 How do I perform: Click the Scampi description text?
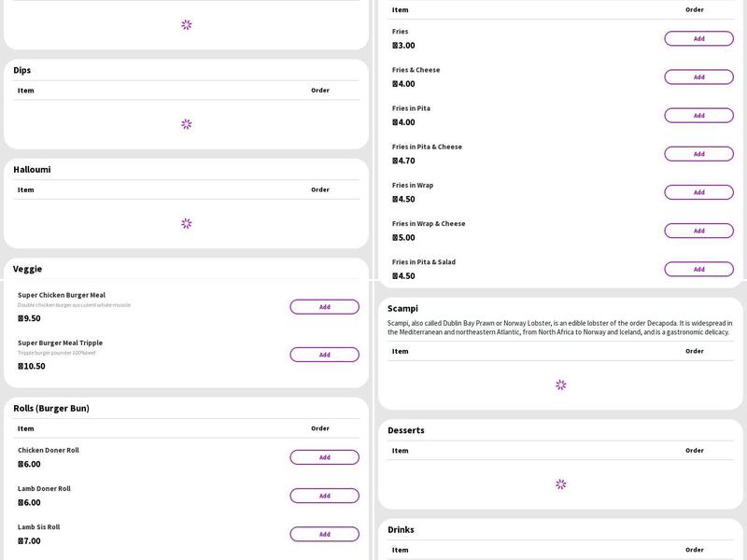[x=559, y=328]
